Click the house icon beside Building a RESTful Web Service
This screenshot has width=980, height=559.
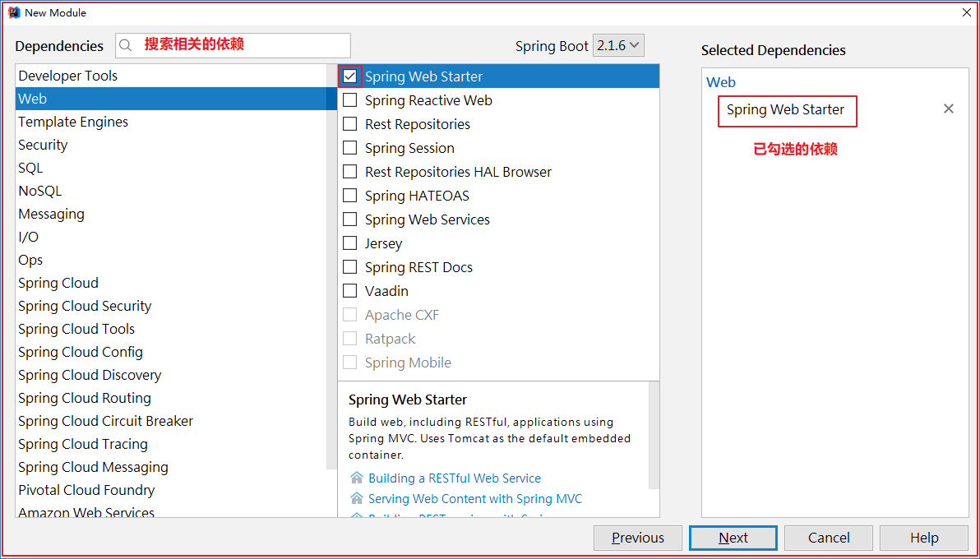click(356, 478)
